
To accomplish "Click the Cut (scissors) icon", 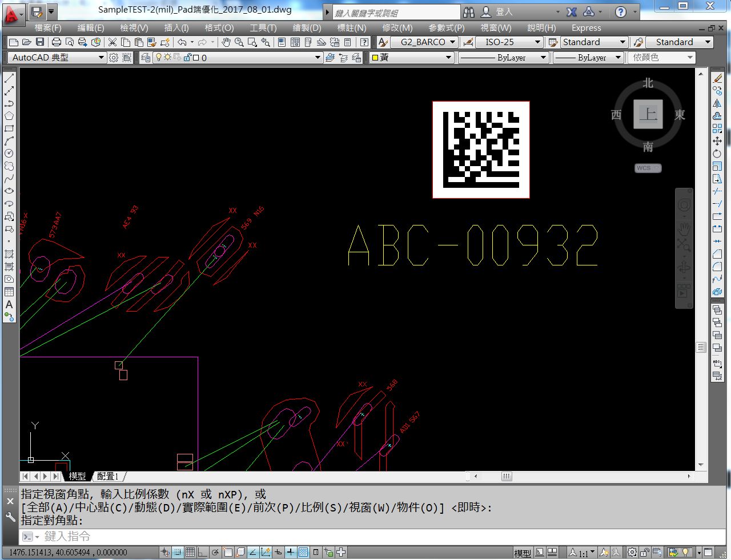I will pyautogui.click(x=113, y=42).
